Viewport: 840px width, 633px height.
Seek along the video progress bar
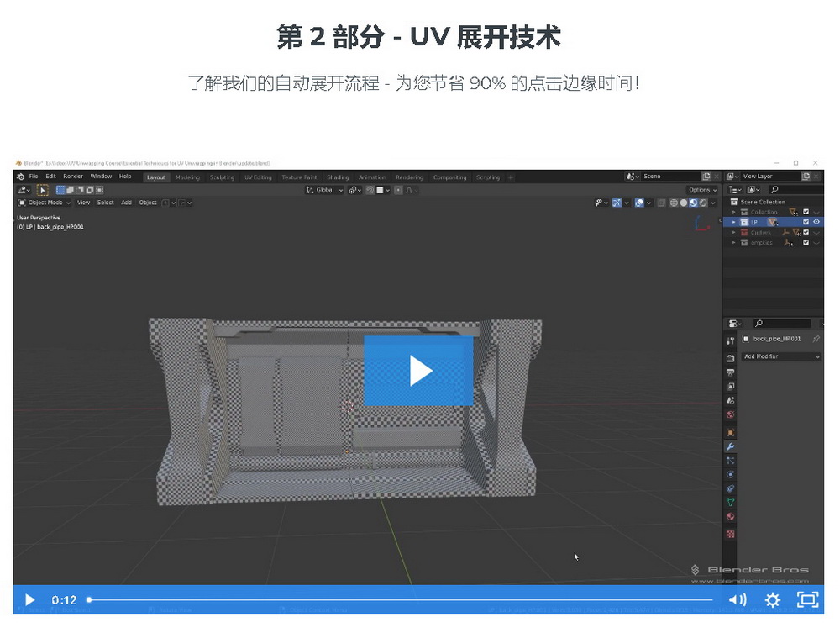(401, 599)
